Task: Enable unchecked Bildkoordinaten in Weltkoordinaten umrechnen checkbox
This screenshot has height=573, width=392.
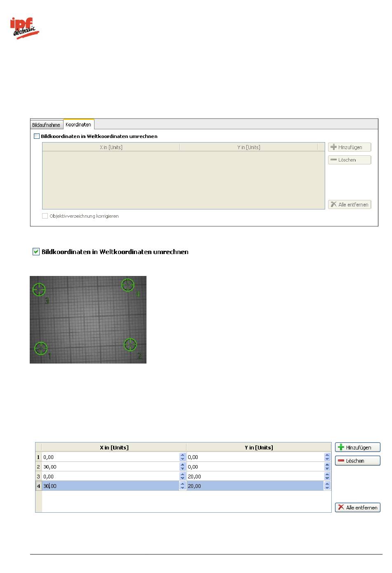Action: coord(37,136)
